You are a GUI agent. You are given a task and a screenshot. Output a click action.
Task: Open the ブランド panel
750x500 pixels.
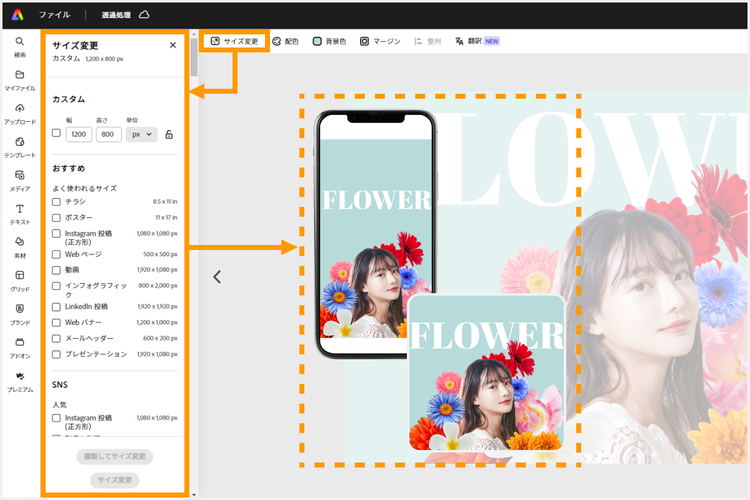coord(20,315)
